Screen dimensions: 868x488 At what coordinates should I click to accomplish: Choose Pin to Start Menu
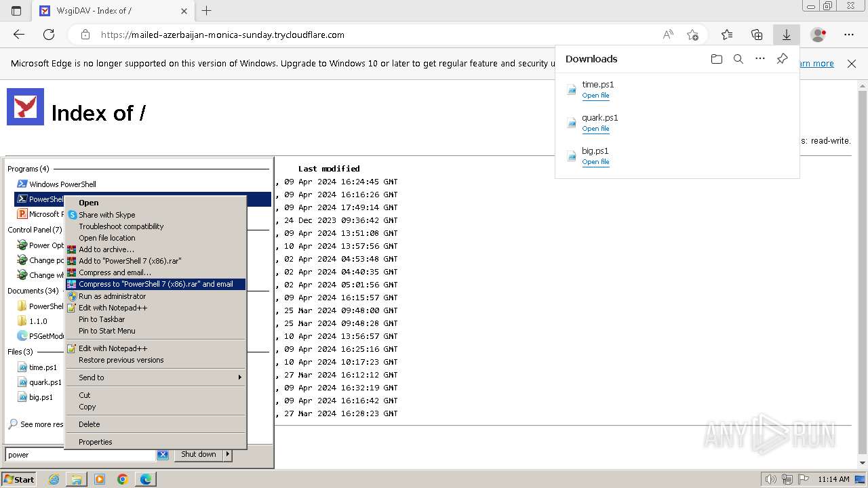[x=155, y=331]
